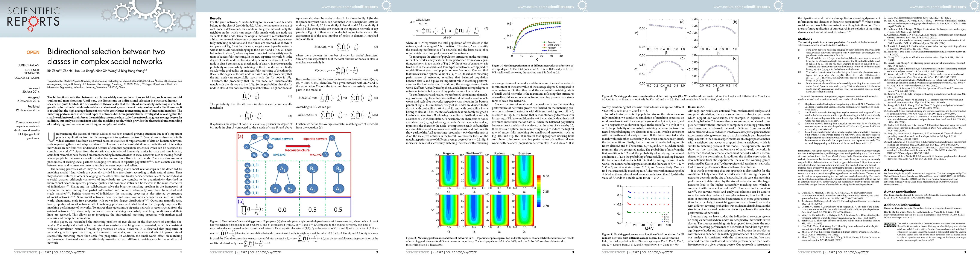Viewport: 980px width, 258px height.
Task: Click the large A1 node in Figure 1
Action: (282, 168)
